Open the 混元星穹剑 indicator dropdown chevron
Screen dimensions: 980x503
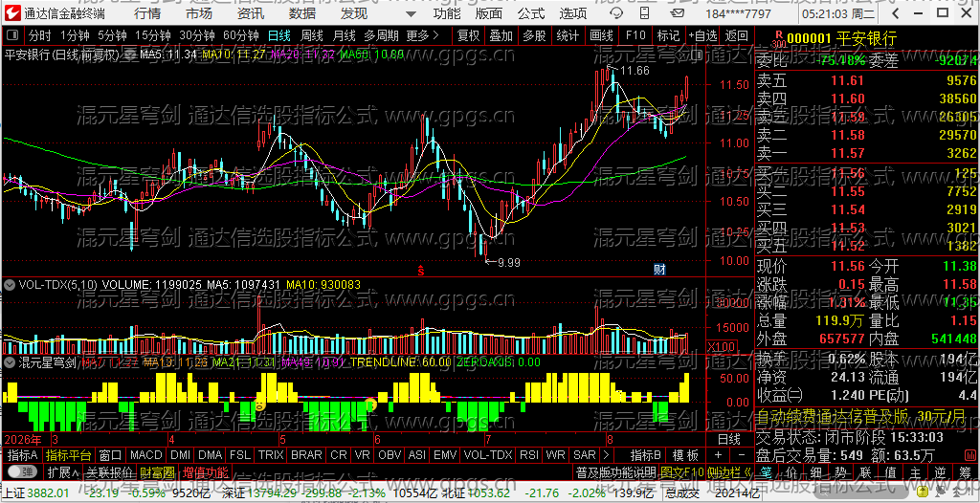pyautogui.click(x=10, y=361)
